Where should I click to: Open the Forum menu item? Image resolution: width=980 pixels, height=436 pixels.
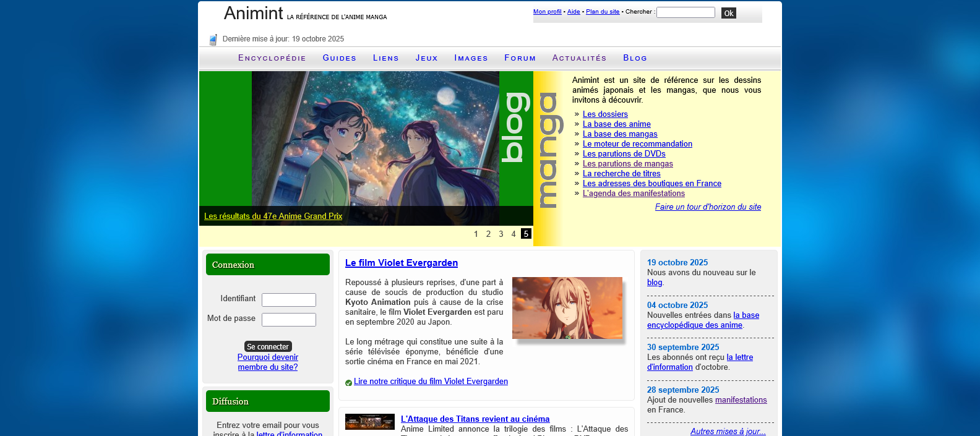(x=520, y=58)
